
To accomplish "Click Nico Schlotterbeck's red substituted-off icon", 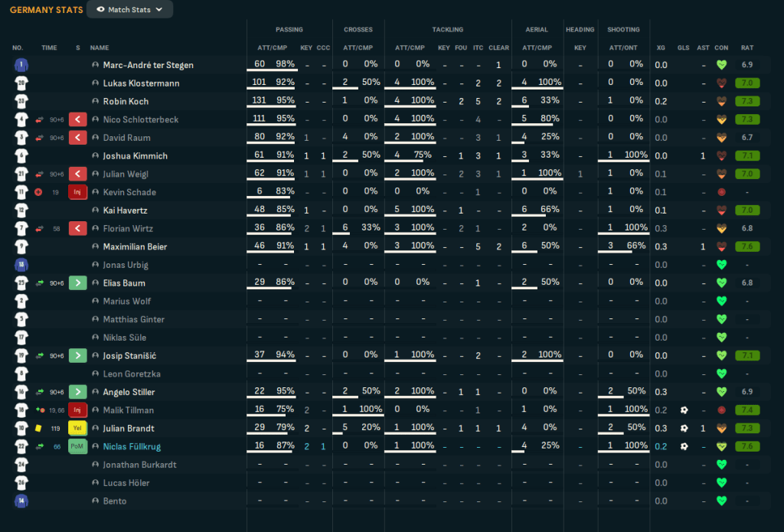I will tap(77, 119).
